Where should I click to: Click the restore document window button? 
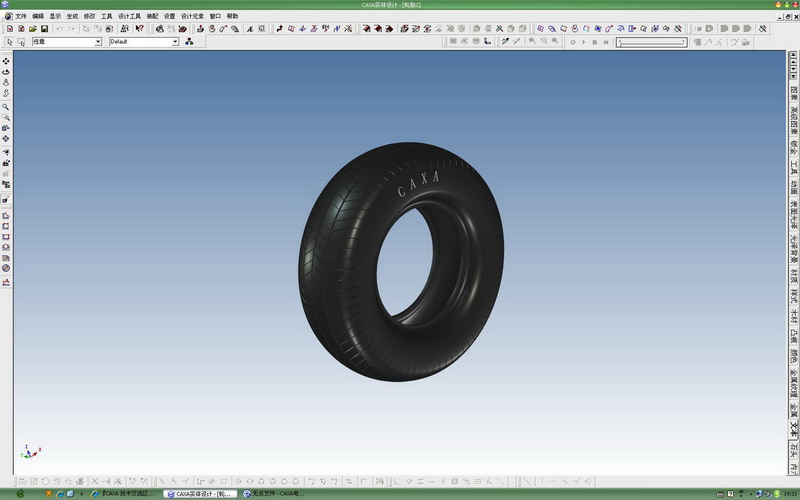click(787, 17)
